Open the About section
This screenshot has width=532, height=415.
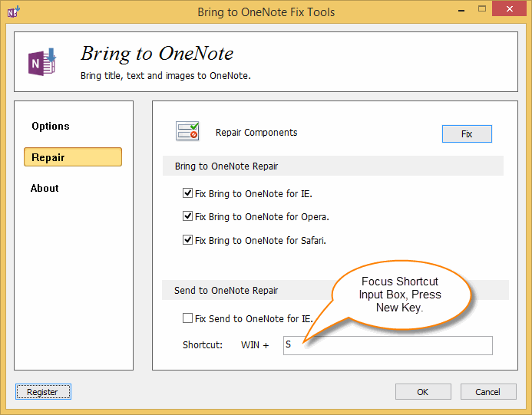point(45,188)
